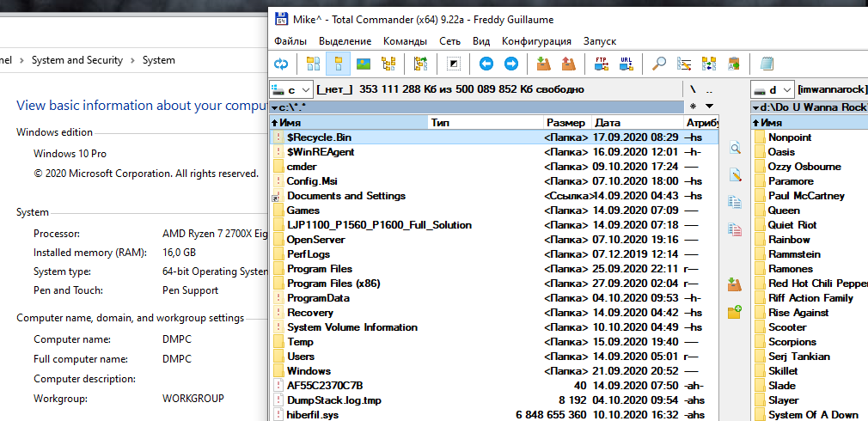868x421 pixels.
Task: Enable the directory tree view
Action: tap(388, 64)
